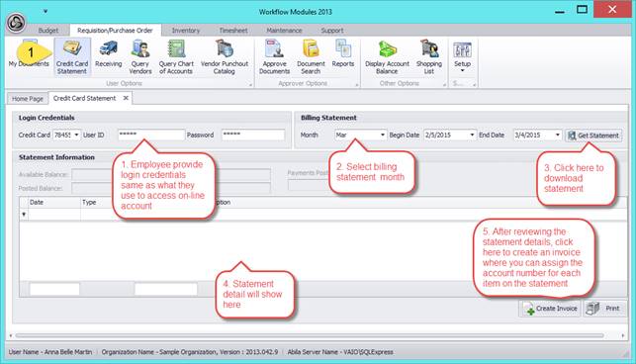
Task: Launch Document Search
Action: (311, 56)
